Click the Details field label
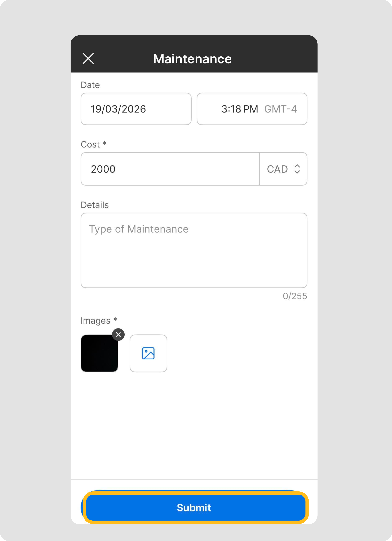392x541 pixels. (x=95, y=205)
